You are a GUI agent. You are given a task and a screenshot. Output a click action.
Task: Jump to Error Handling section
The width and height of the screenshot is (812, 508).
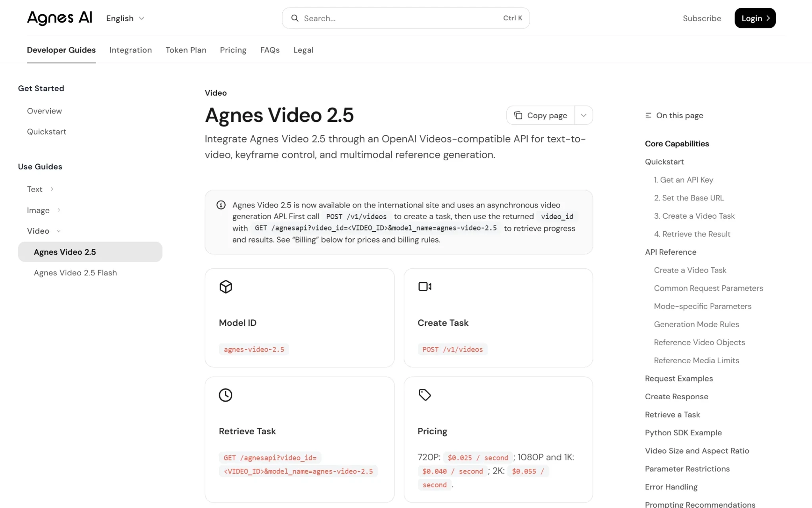click(671, 487)
